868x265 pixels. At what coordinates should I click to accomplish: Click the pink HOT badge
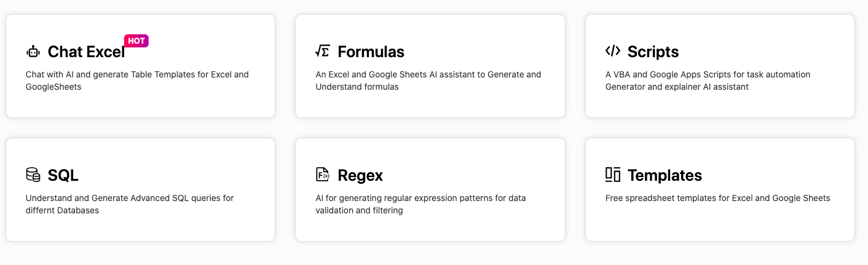tap(136, 41)
